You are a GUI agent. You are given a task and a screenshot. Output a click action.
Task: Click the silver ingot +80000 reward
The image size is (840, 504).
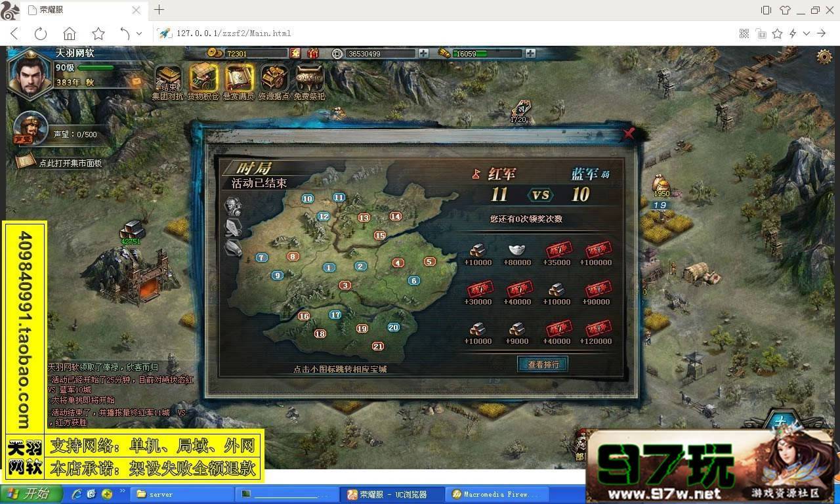pos(517,250)
